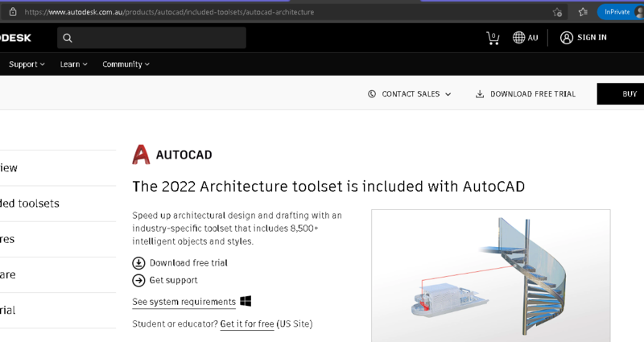Click the circled right-arrow icon
Image resolution: width=644 pixels, height=342 pixels.
tap(138, 280)
